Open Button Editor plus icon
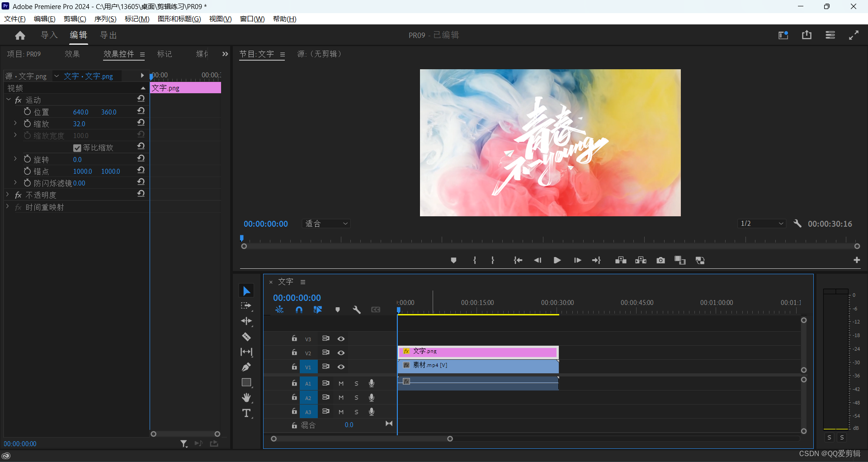The height and width of the screenshot is (462, 868). pyautogui.click(x=857, y=260)
